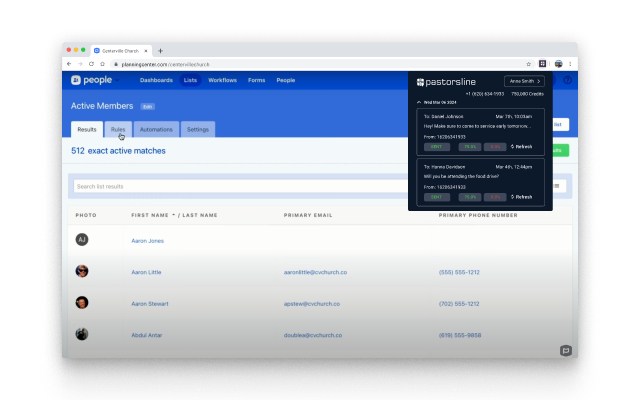Click the browser back arrow
640x400 pixels.
[x=69, y=64]
